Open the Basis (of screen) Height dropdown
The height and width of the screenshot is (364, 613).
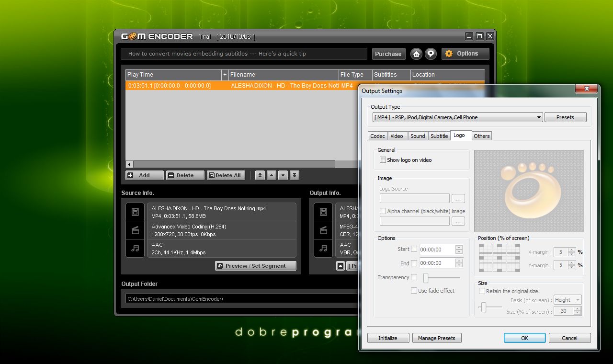point(568,300)
